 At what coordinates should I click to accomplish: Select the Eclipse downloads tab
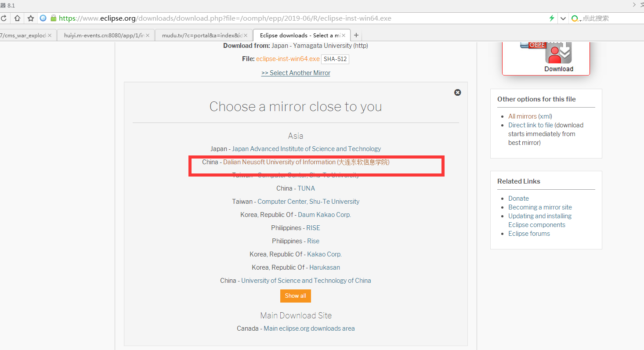click(302, 35)
